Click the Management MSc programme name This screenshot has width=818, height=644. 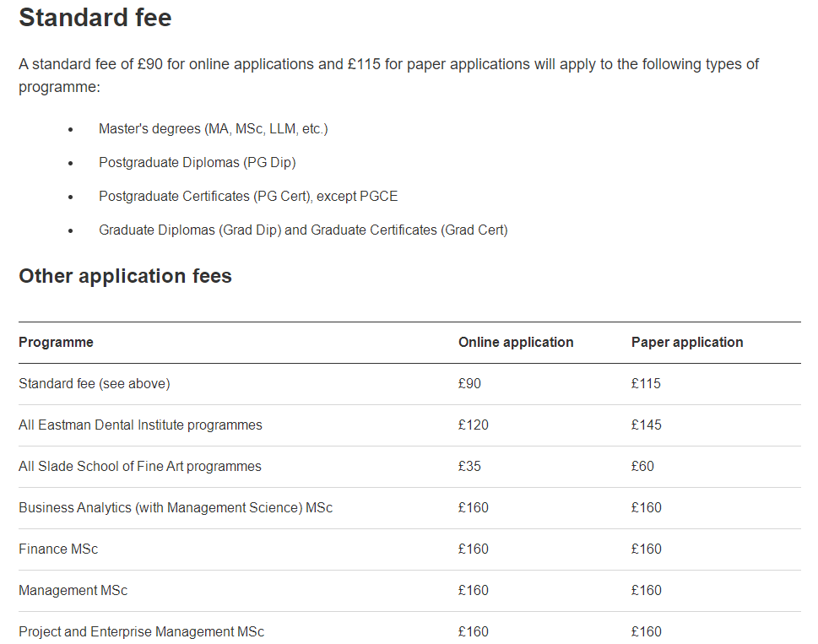point(73,591)
